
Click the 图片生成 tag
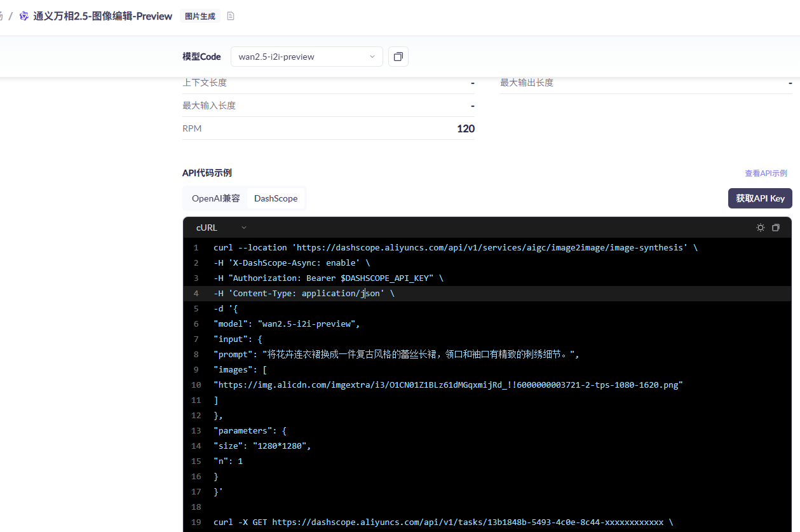coord(200,16)
